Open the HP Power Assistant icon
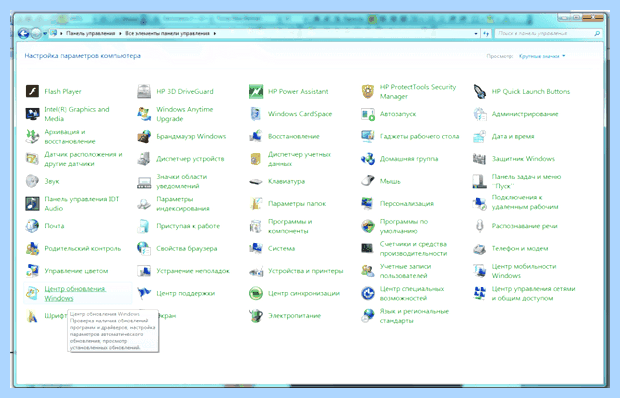 [x=256, y=91]
